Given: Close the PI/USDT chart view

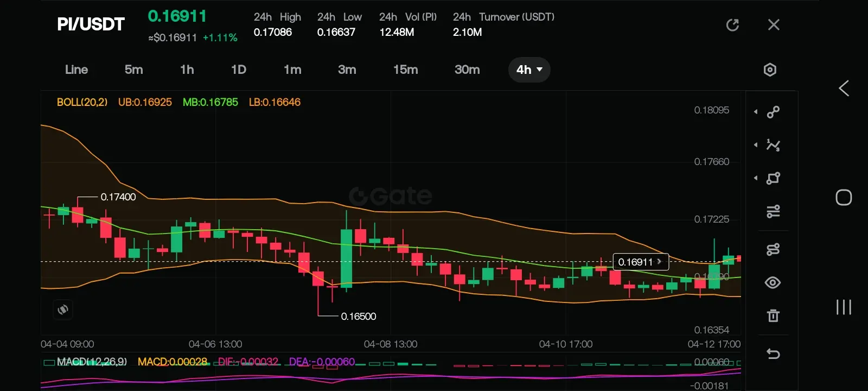Looking at the screenshot, I should point(774,25).
